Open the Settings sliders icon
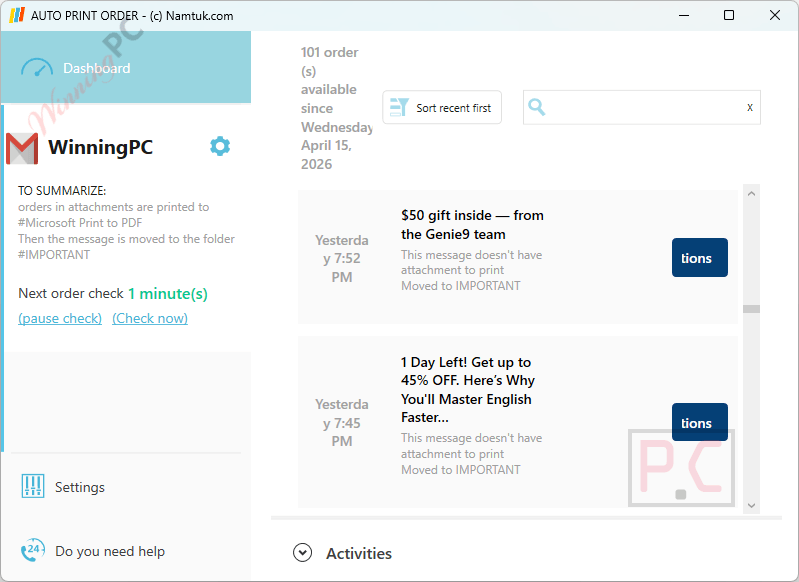Image resolution: width=799 pixels, height=582 pixels. [33, 486]
